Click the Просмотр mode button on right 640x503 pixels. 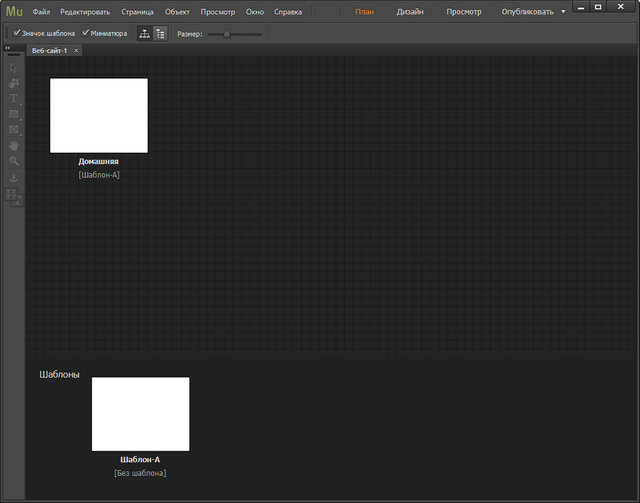pos(463,12)
